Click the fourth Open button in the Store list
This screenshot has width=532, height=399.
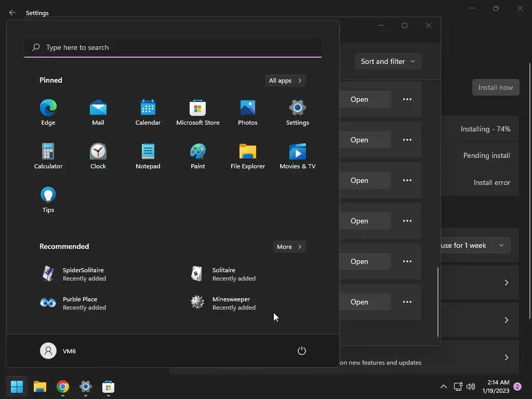tap(365, 221)
